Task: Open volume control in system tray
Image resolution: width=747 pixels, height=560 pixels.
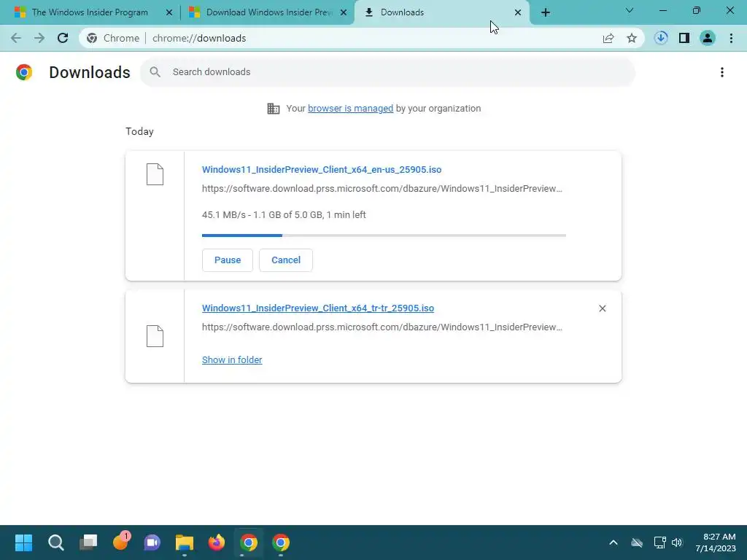Action: coord(677,542)
